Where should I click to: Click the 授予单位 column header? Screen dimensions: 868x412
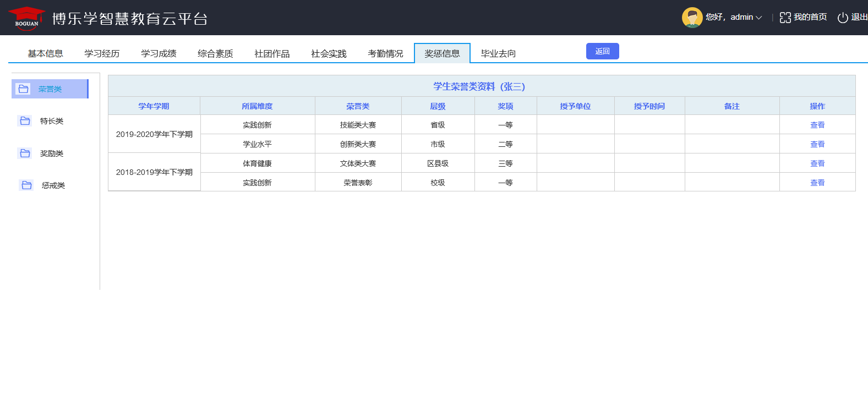point(576,106)
